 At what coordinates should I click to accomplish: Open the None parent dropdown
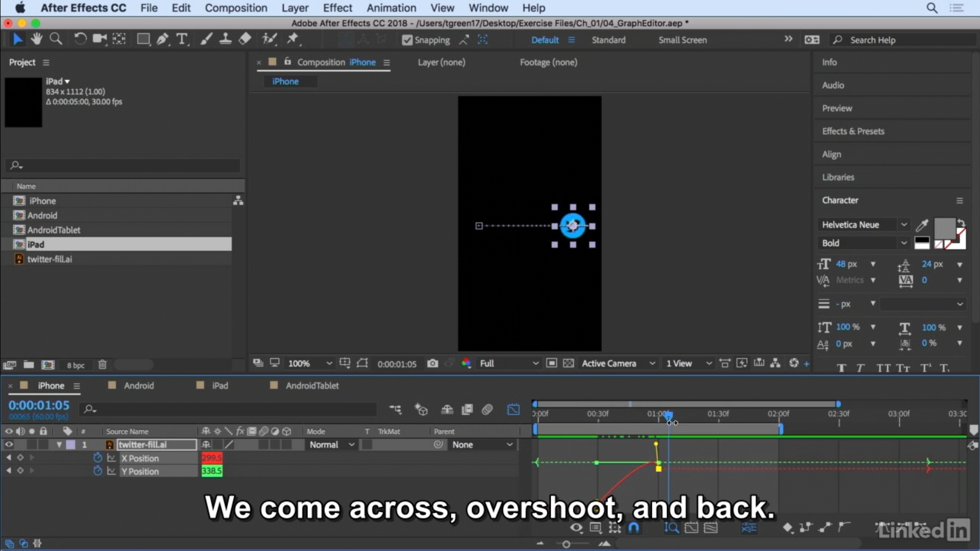[x=482, y=444]
